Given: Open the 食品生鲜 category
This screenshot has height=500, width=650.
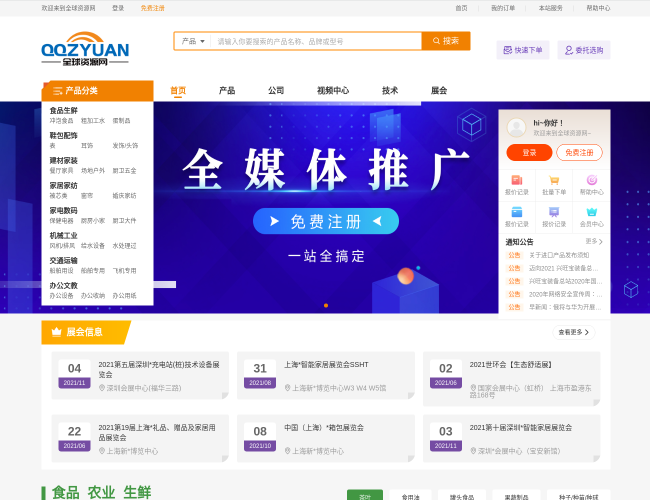Looking at the screenshot, I should pos(63,110).
